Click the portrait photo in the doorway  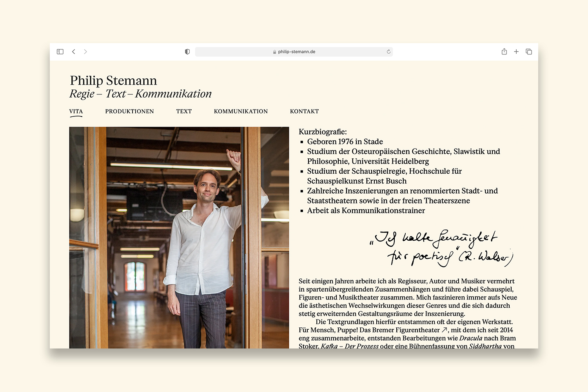[x=179, y=237]
